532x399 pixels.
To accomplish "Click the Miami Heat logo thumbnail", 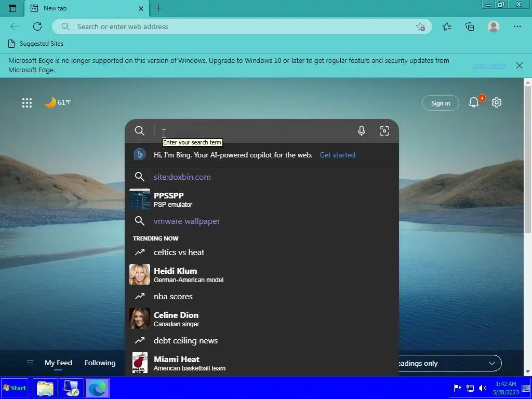I will [x=139, y=363].
